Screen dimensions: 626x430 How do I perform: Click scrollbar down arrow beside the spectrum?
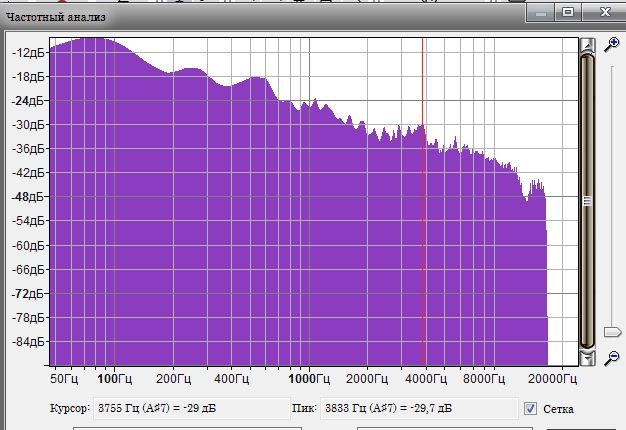coord(587,358)
